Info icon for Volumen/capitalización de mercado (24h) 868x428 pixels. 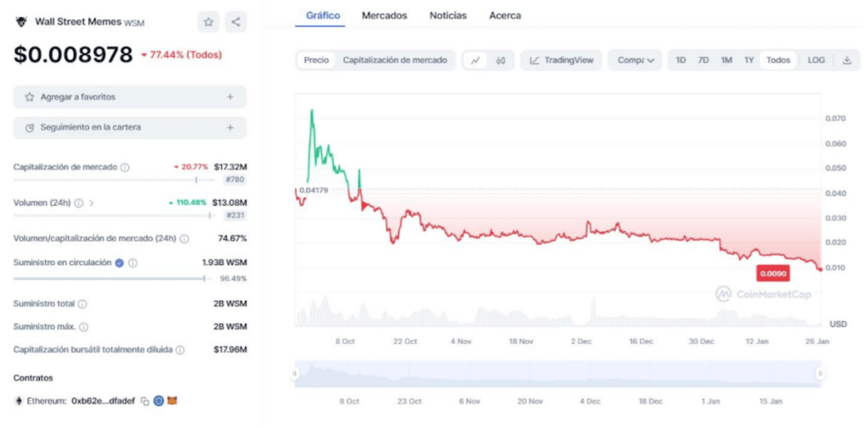tap(184, 239)
